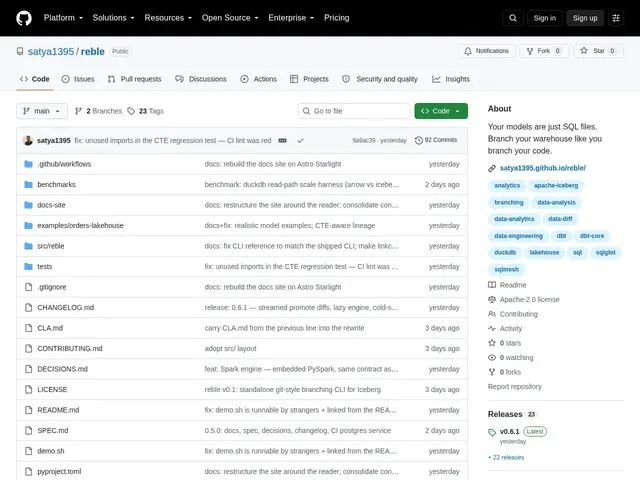640x480 pixels.
Task: Open the Open Source dropdown menu
Action: click(230, 18)
